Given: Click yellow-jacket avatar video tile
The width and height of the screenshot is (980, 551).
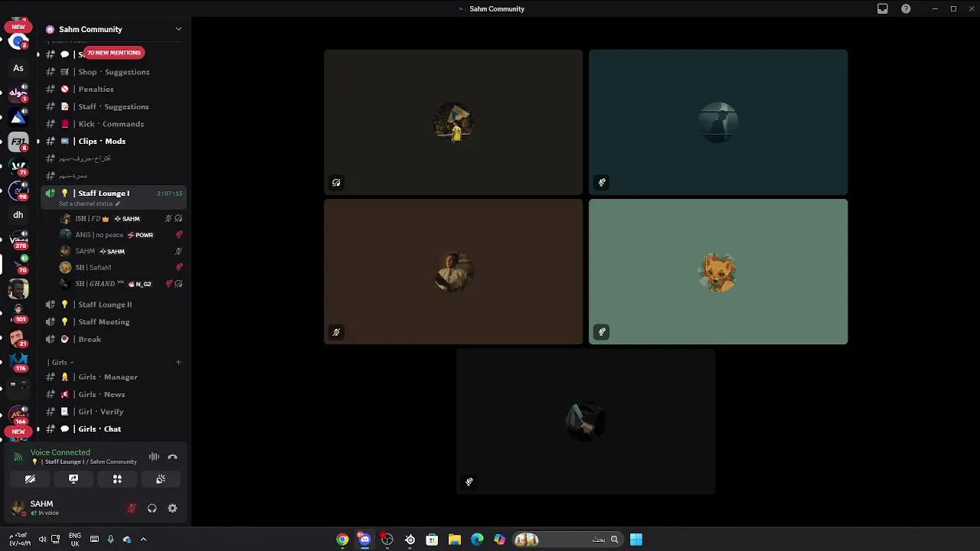Looking at the screenshot, I should pyautogui.click(x=453, y=122).
